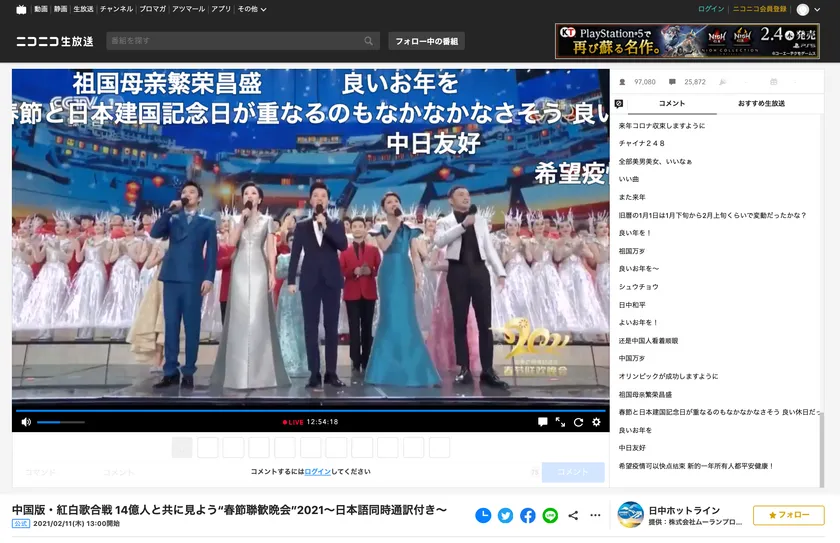Click the ログイン link in header
840x543 pixels.
tap(711, 9)
